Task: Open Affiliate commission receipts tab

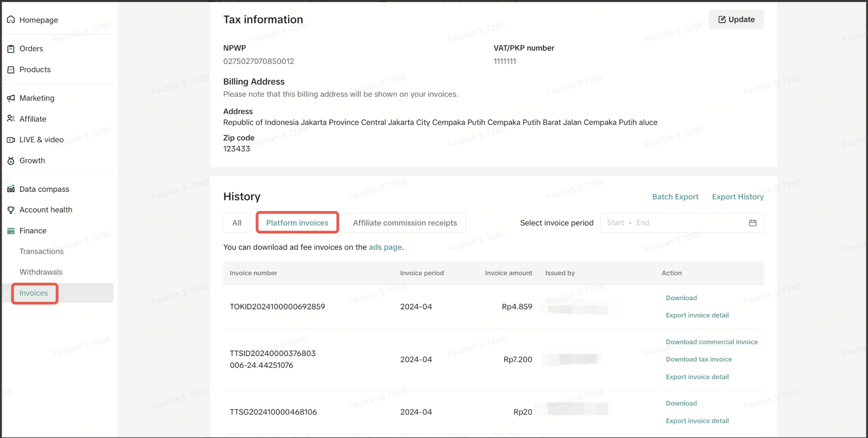Action: click(405, 223)
